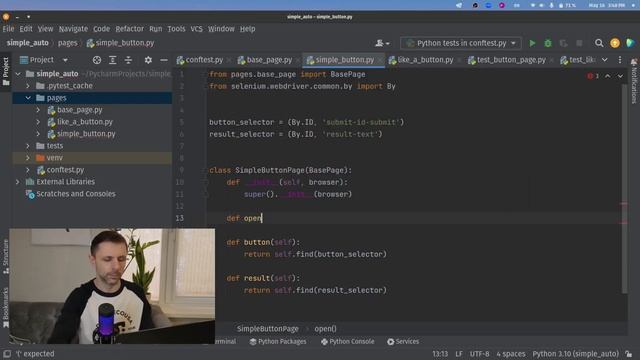
Task: Open Python 3.10 interpreter selector
Action: coord(576,354)
